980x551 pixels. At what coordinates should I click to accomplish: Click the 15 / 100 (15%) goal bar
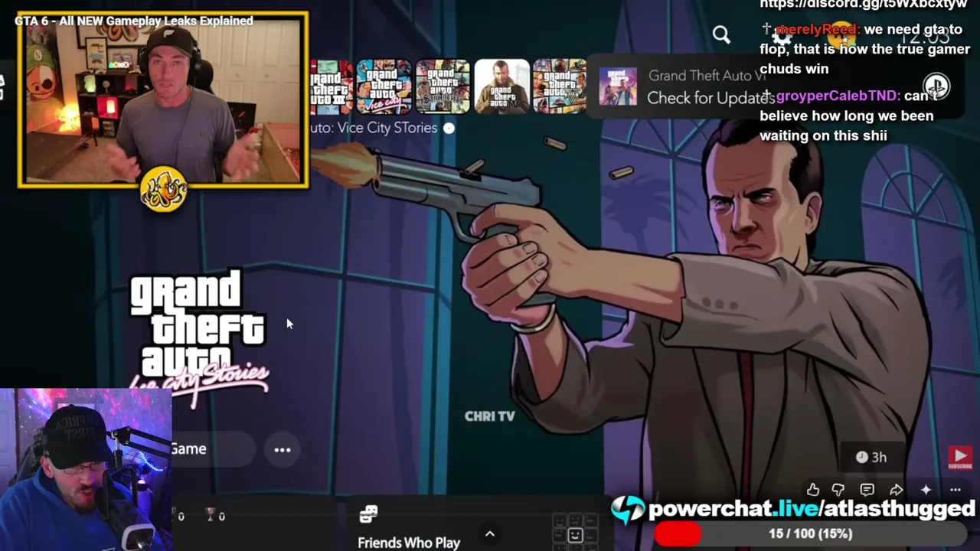tap(810, 534)
